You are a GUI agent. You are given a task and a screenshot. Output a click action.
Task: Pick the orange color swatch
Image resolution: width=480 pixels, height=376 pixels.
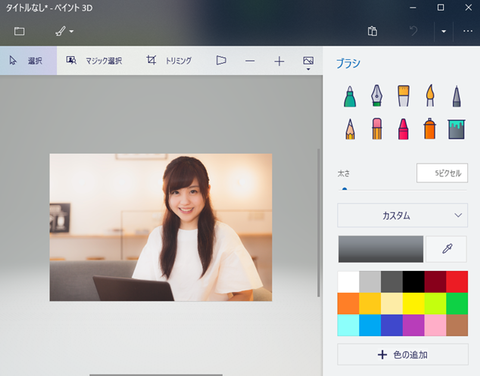348,304
